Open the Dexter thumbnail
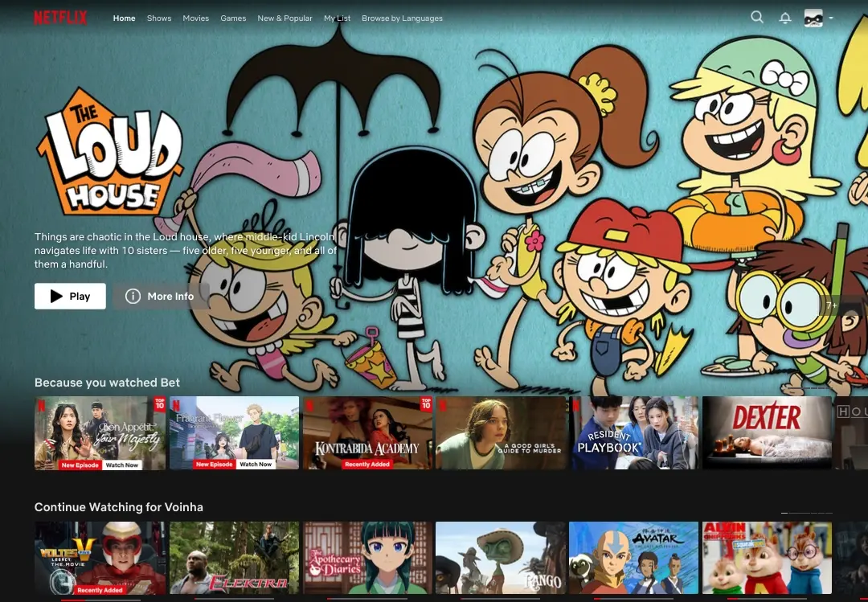Screen dimensions: 868x602 tap(767, 432)
